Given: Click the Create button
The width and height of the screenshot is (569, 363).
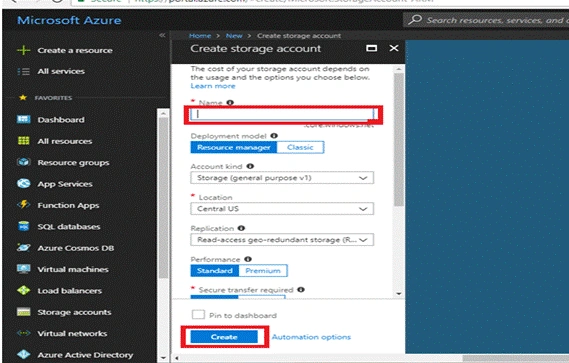Looking at the screenshot, I should coord(224,337).
